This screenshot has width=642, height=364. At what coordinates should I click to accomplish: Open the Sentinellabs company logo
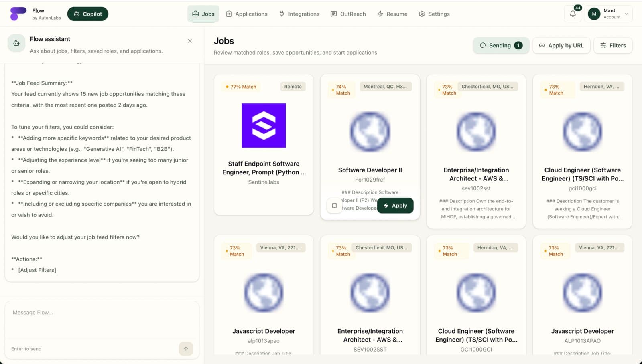point(264,125)
